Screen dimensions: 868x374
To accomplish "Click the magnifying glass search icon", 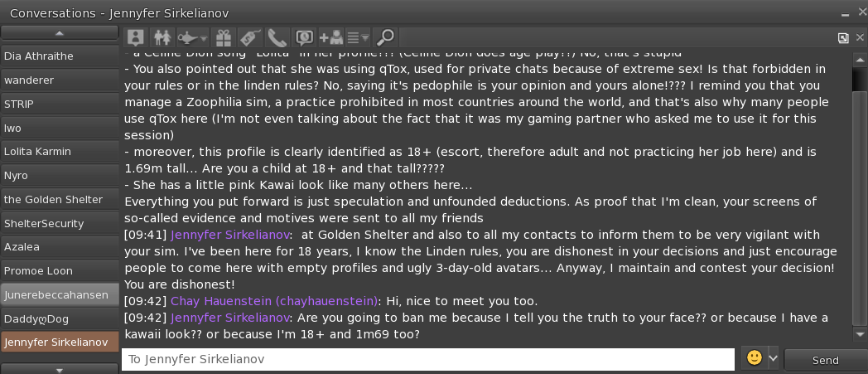I will pyautogui.click(x=385, y=37).
